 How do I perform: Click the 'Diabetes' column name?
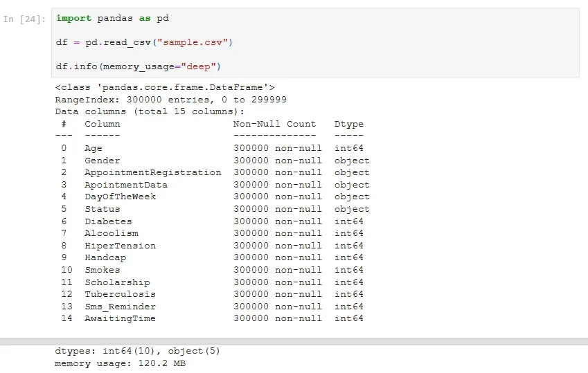point(108,221)
